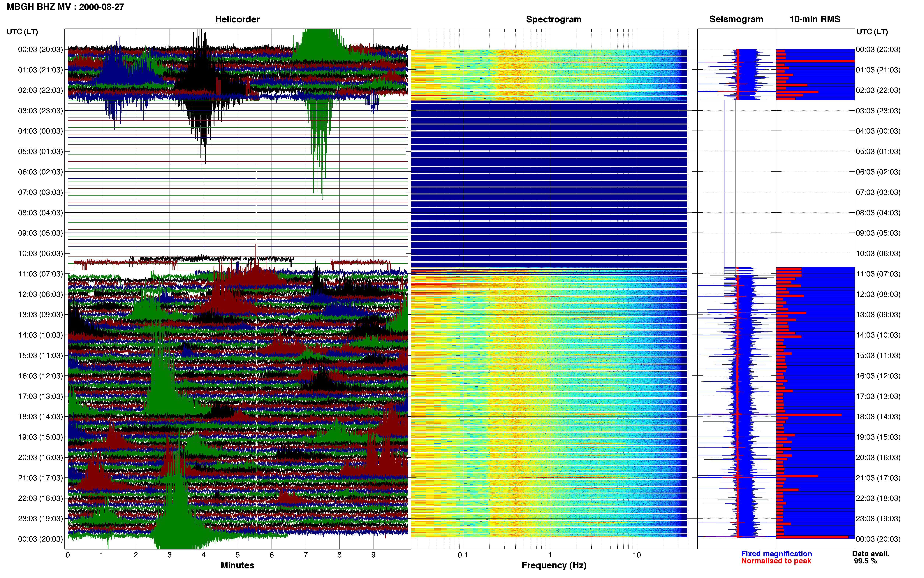Click the 'Helicorder' panel heading
Screen dimensions: 924x578
[237, 19]
